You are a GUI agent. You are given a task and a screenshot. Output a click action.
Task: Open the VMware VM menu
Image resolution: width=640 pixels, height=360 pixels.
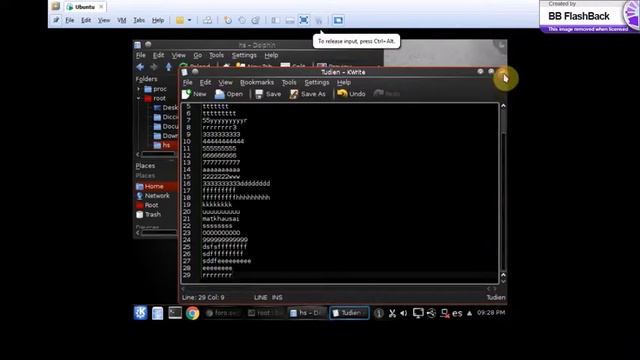pyautogui.click(x=122, y=20)
